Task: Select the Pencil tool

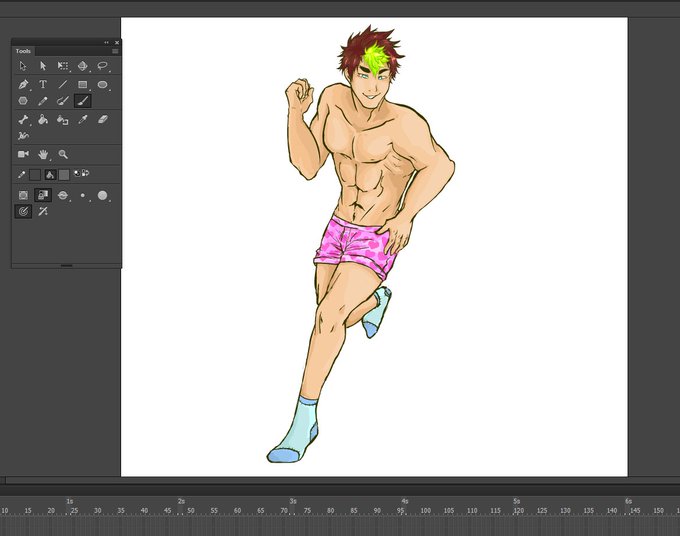Action: [x=43, y=101]
